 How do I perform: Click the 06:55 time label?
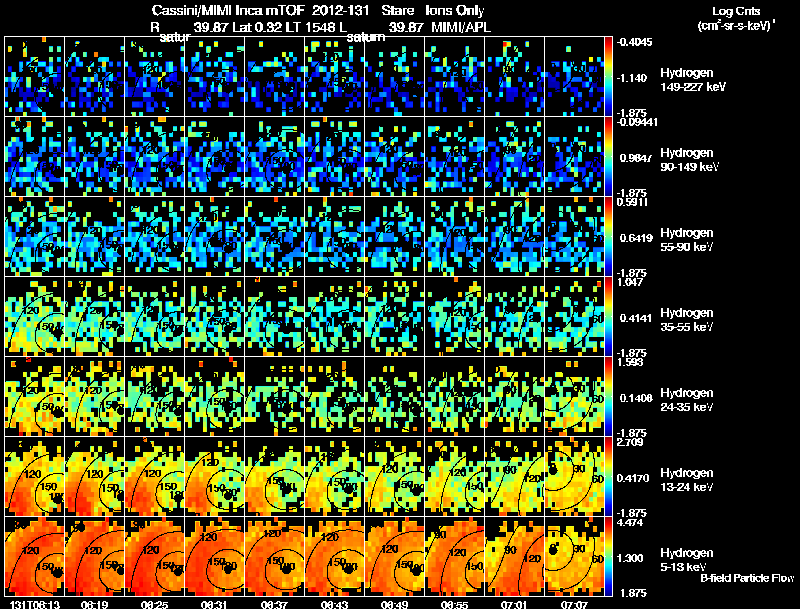coord(454,604)
